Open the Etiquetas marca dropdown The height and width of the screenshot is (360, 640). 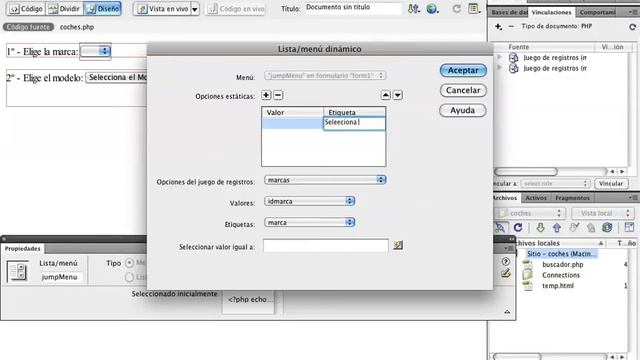pos(309,222)
